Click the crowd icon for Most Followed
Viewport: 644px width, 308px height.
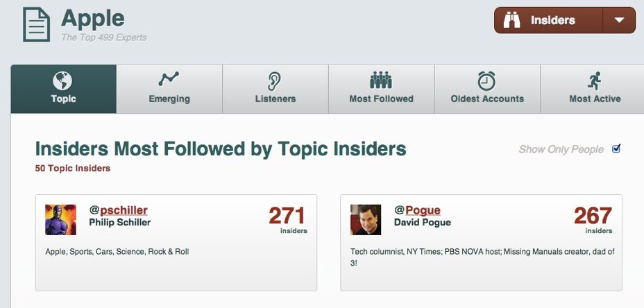381,80
